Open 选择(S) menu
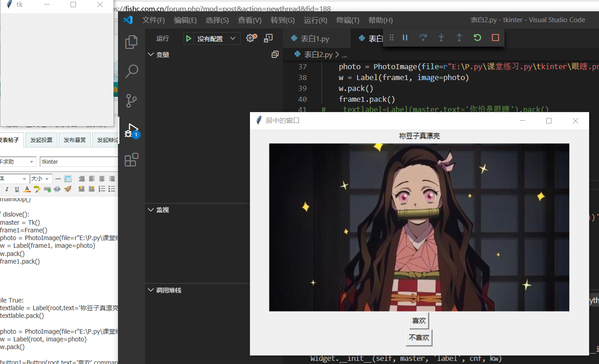599x364 pixels. 217,20
